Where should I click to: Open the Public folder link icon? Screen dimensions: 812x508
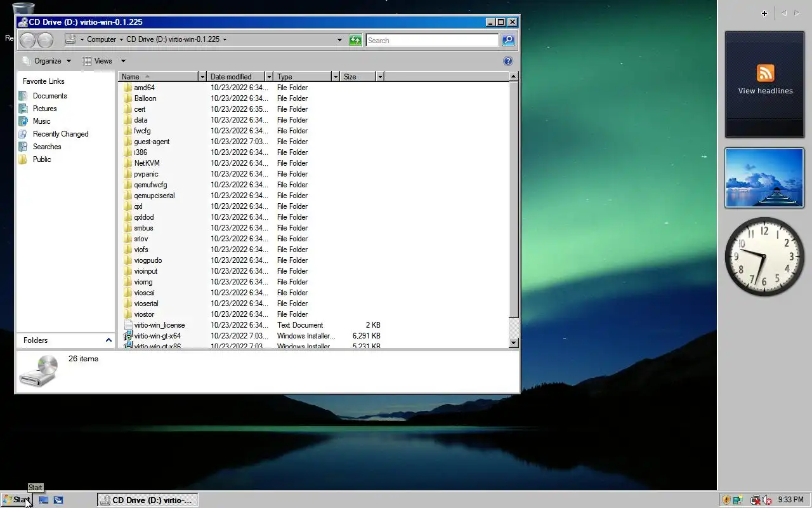click(x=23, y=159)
